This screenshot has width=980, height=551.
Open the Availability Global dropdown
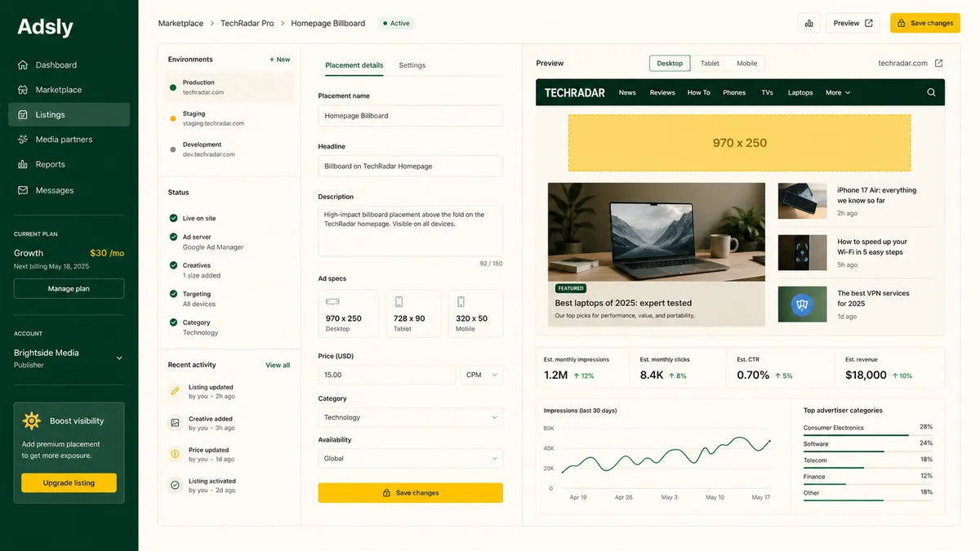click(x=411, y=458)
